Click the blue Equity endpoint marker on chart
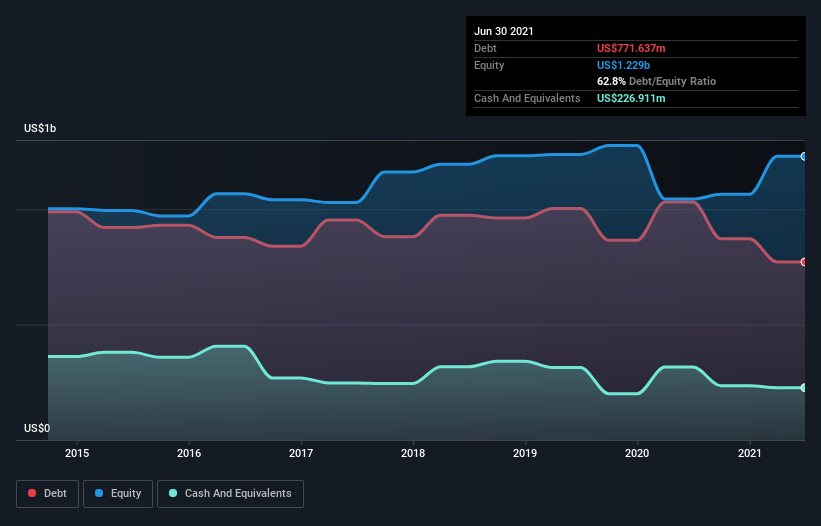 click(804, 156)
